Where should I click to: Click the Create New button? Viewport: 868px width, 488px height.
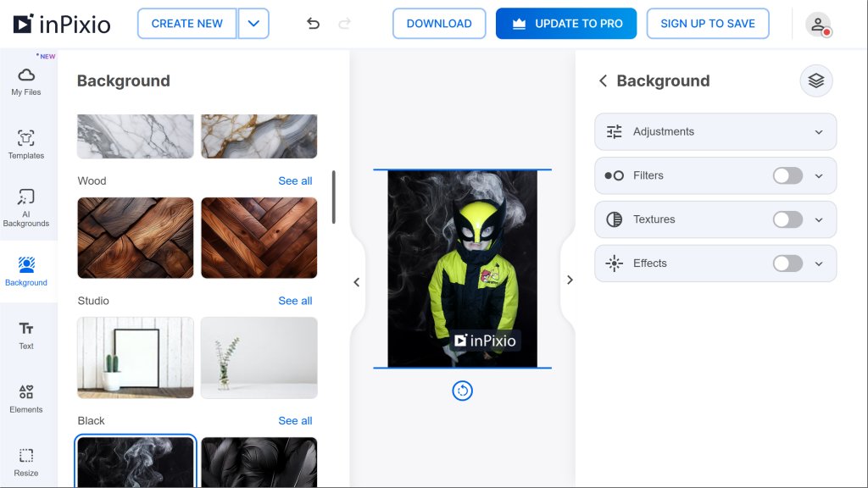187,23
